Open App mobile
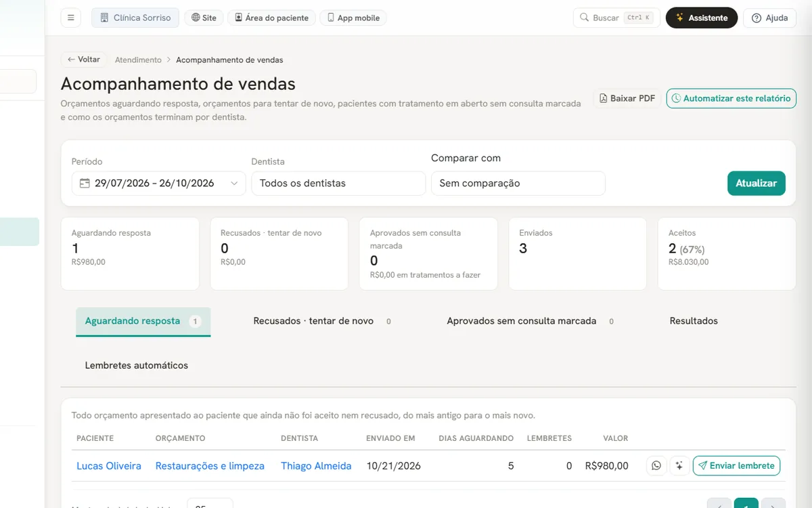 (x=353, y=18)
